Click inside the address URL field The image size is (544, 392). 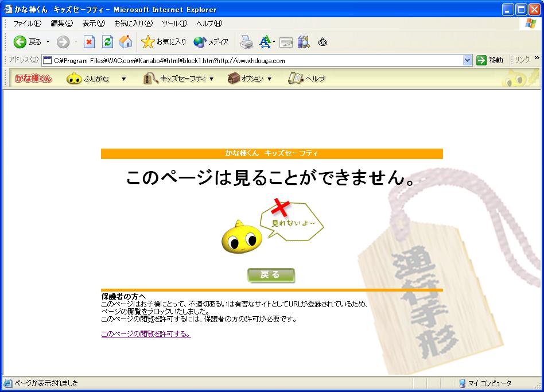point(257,61)
